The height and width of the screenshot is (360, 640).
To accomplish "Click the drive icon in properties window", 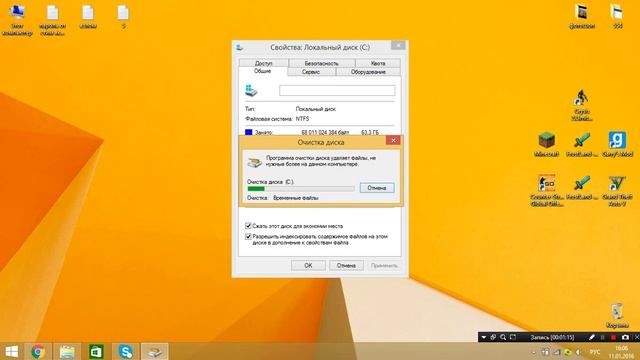I will [251, 90].
